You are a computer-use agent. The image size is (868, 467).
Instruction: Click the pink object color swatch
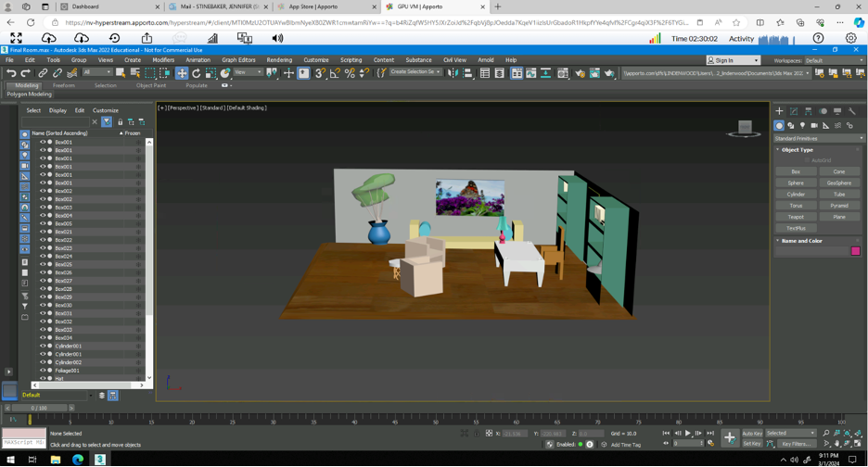(x=855, y=251)
